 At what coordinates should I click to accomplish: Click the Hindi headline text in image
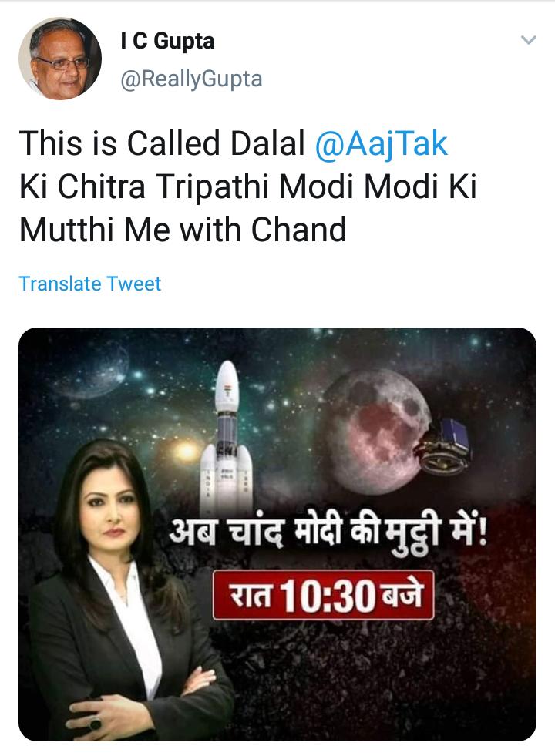[328, 536]
